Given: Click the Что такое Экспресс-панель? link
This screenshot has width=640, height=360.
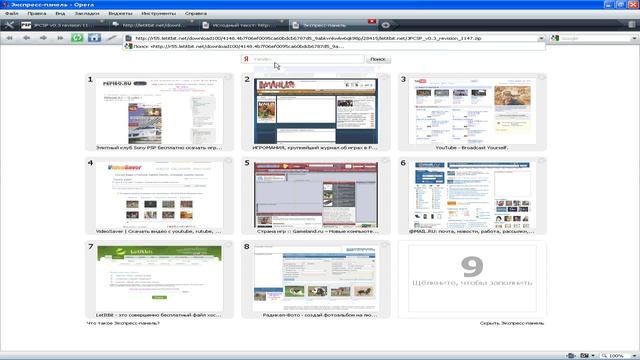Looking at the screenshot, I should (123, 323).
